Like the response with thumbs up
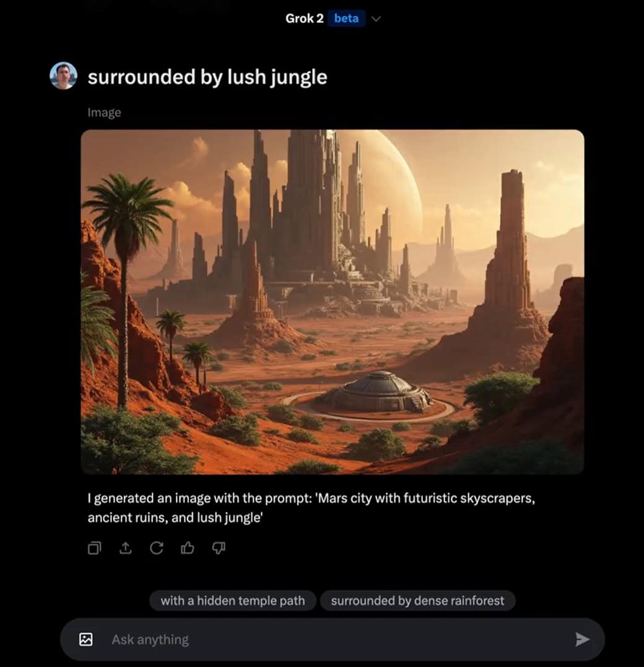The height and width of the screenshot is (667, 644). point(188,548)
